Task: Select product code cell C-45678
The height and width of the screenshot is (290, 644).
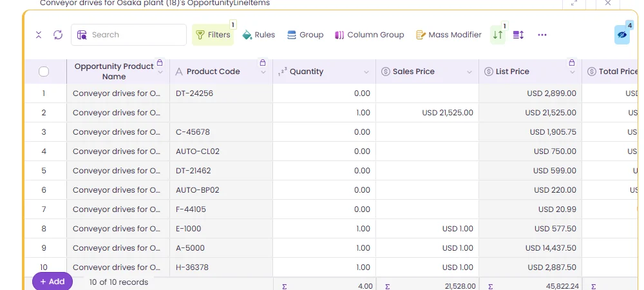Action: [221, 132]
